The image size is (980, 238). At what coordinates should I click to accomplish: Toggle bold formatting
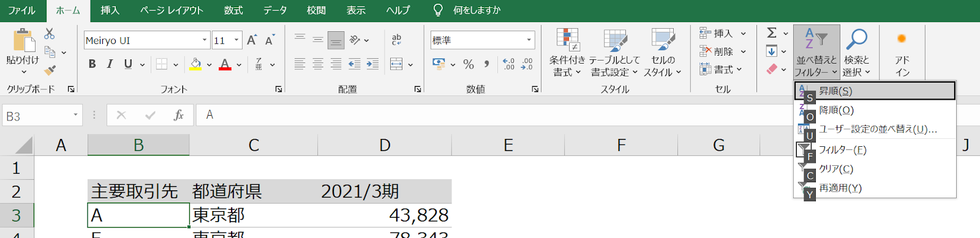(92, 64)
